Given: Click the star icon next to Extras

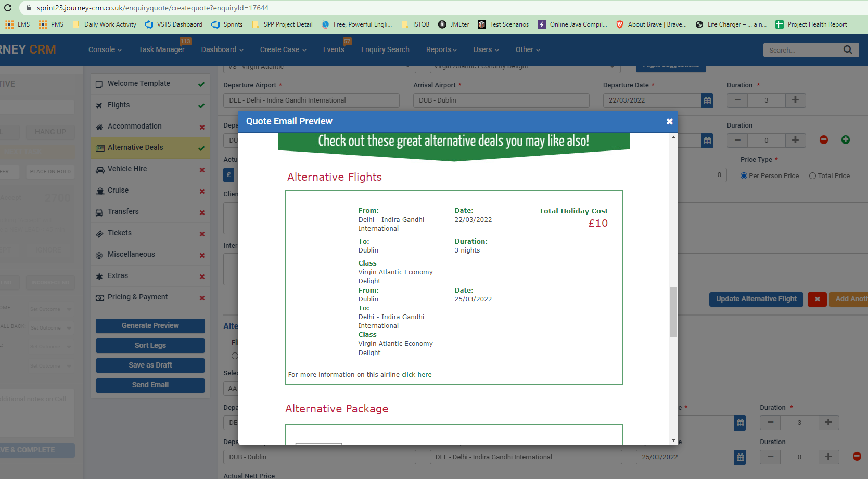Looking at the screenshot, I should (99, 276).
